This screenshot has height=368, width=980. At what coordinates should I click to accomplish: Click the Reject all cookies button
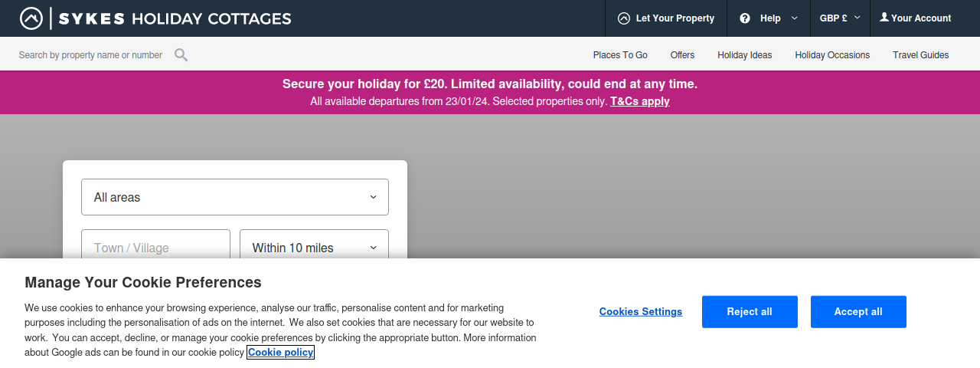[x=750, y=312]
